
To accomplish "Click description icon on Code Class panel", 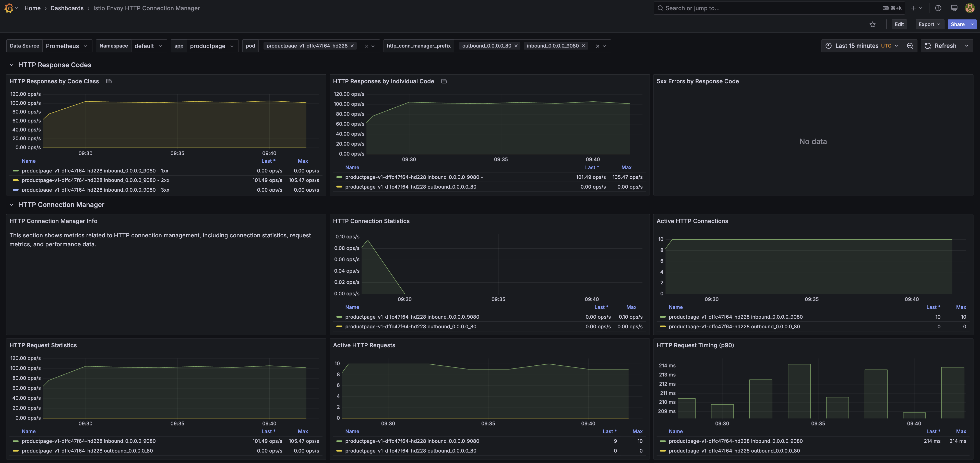I will 109,81.
